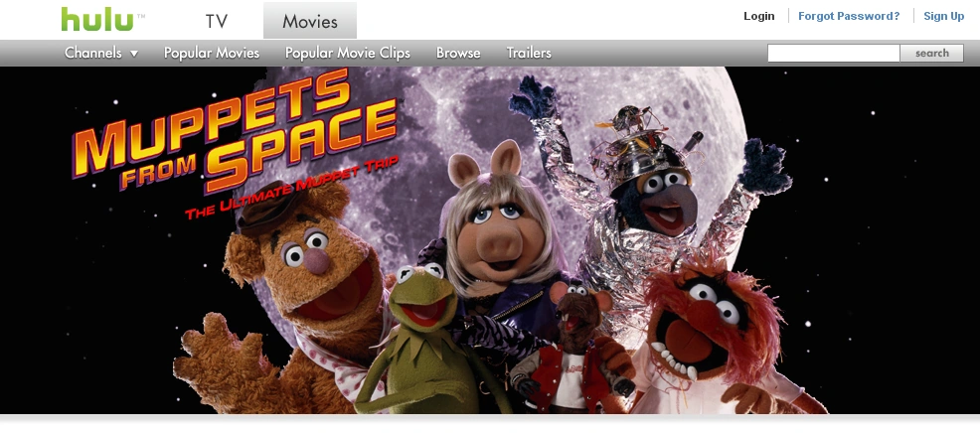Click the Forgot Password? link
The width and height of the screenshot is (980, 433).
coord(849,16)
